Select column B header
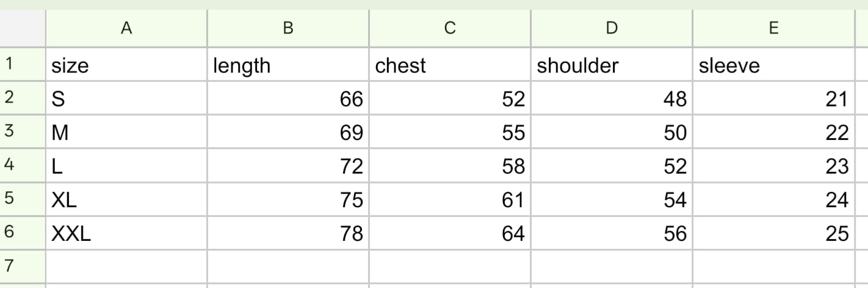This screenshot has height=288, width=868. point(288,28)
